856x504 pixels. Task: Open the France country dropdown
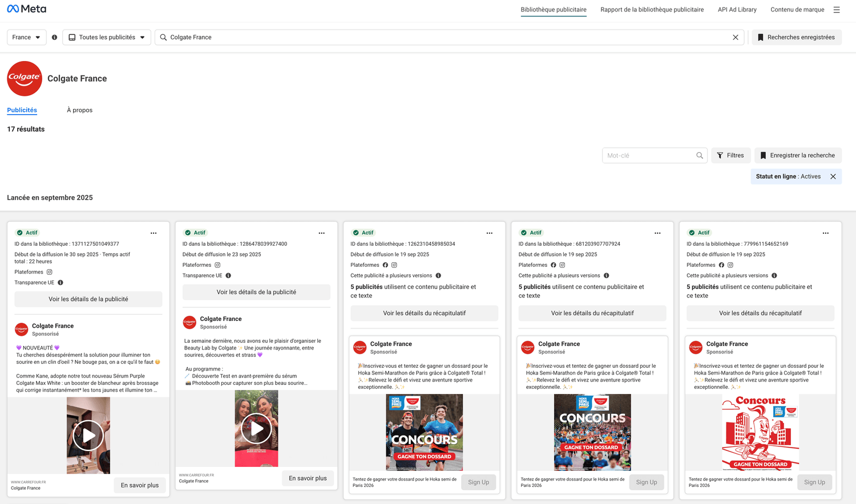click(26, 37)
